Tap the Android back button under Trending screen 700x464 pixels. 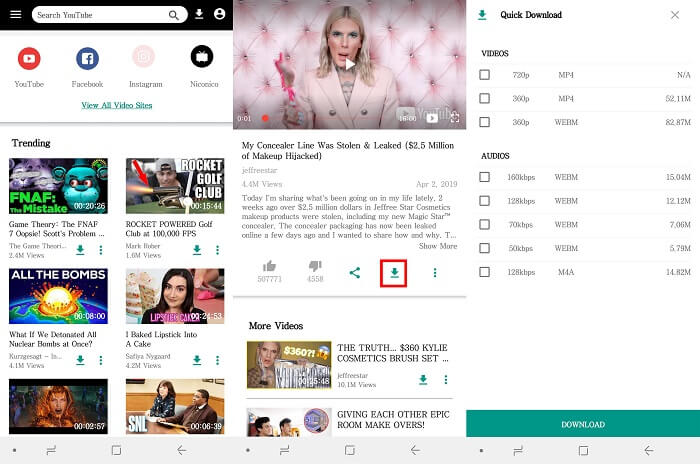[181, 450]
